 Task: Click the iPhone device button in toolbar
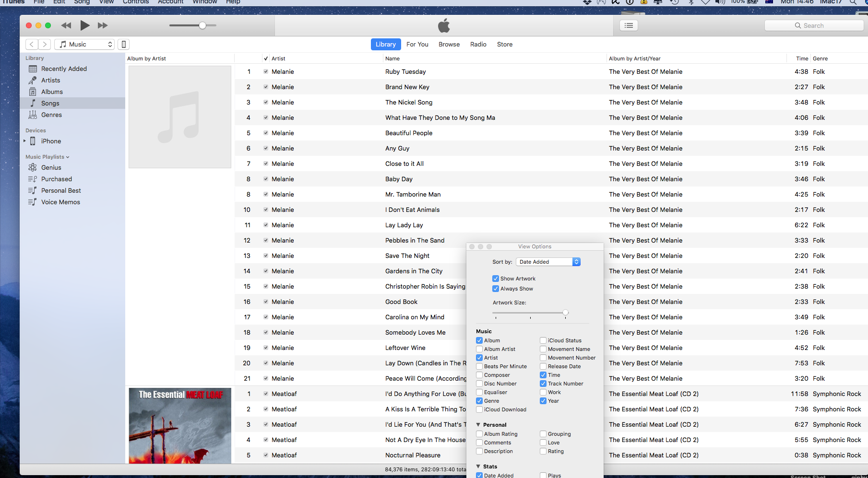124,44
